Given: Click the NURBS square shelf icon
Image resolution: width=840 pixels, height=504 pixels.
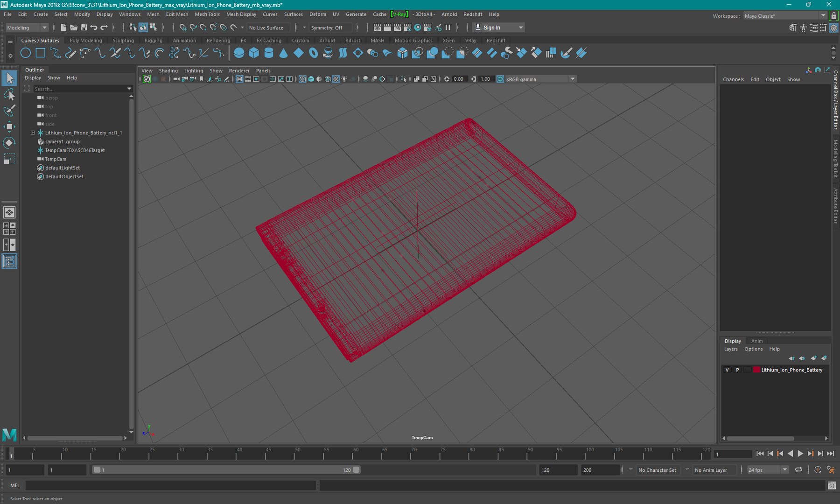Looking at the screenshot, I should [41, 53].
